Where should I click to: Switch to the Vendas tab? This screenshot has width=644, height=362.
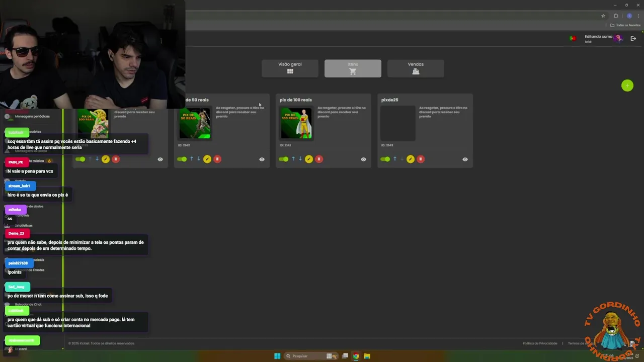(416, 68)
